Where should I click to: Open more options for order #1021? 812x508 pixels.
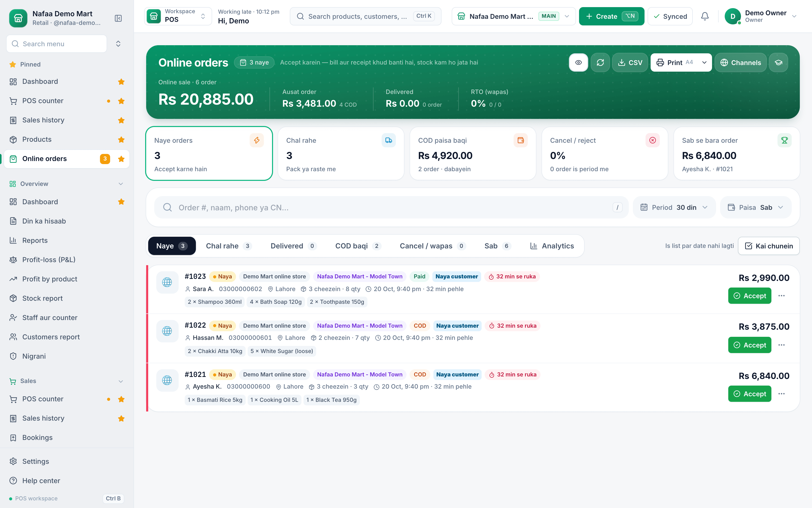coord(782,394)
